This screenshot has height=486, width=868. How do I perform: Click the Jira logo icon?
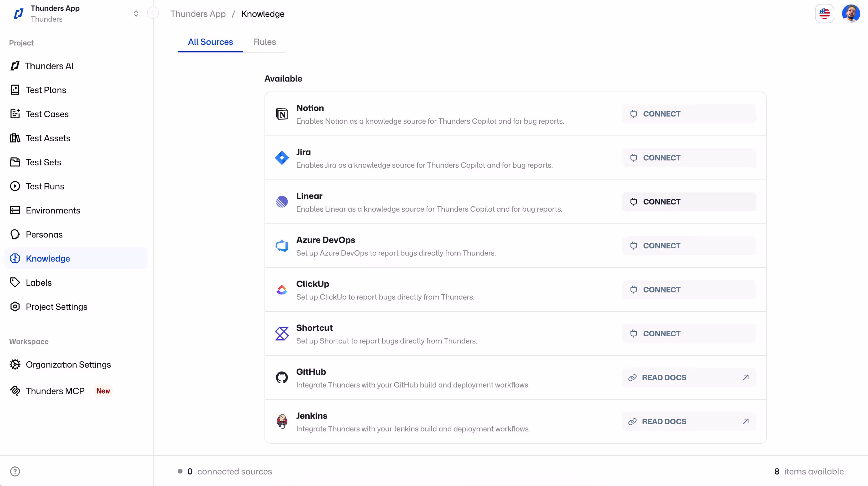pyautogui.click(x=282, y=158)
